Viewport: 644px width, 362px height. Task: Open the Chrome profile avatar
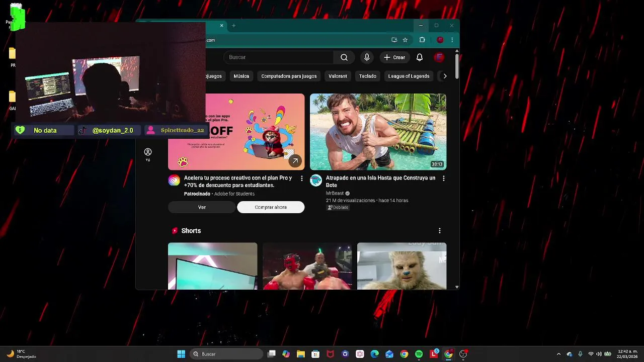[440, 40]
